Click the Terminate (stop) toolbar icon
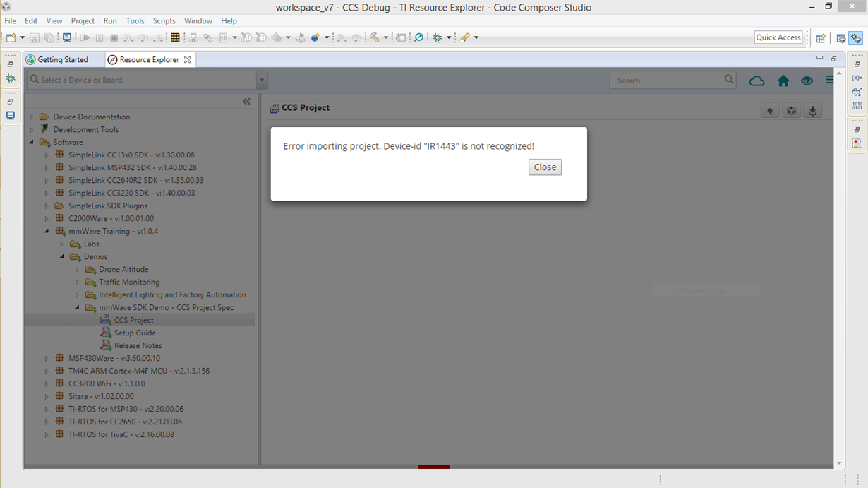 114,37
